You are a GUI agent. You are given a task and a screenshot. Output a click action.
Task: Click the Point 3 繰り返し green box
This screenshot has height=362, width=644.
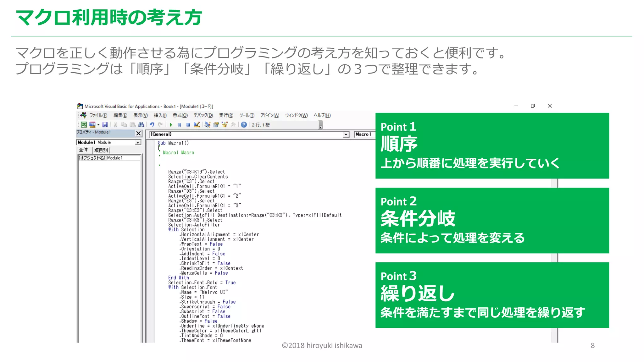492,295
